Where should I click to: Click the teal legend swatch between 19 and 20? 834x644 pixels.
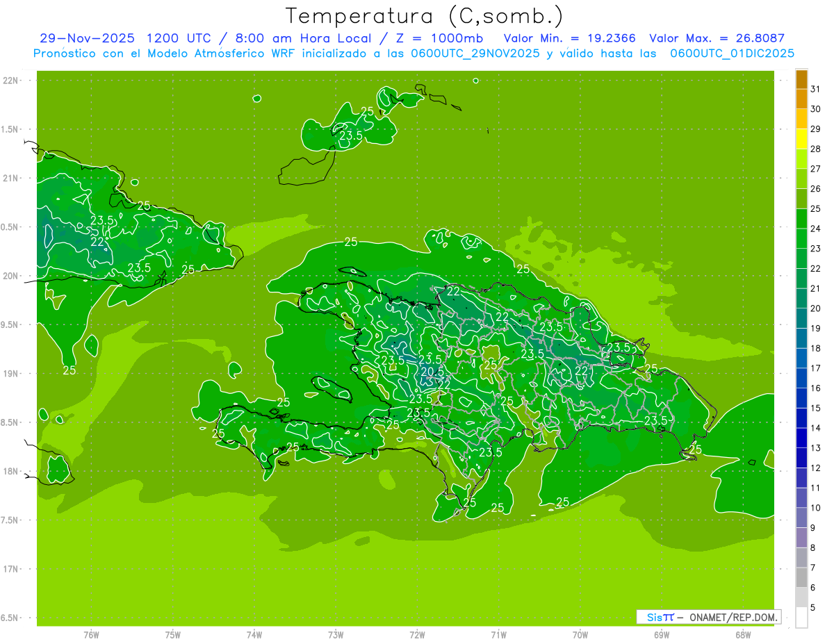point(801,318)
